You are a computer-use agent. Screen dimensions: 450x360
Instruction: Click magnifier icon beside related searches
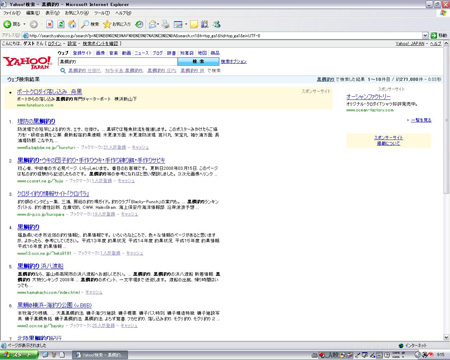click(x=63, y=71)
